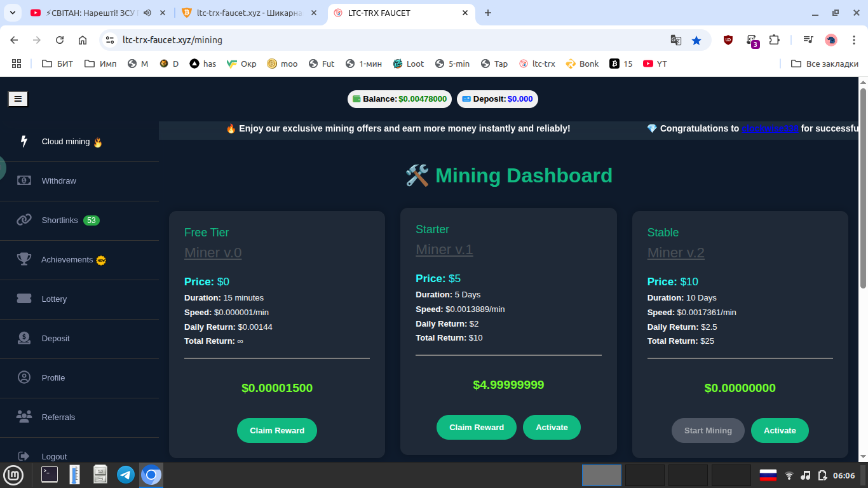Claim Reward on the Free Tier miner
This screenshot has width=868, height=488.
(x=277, y=430)
